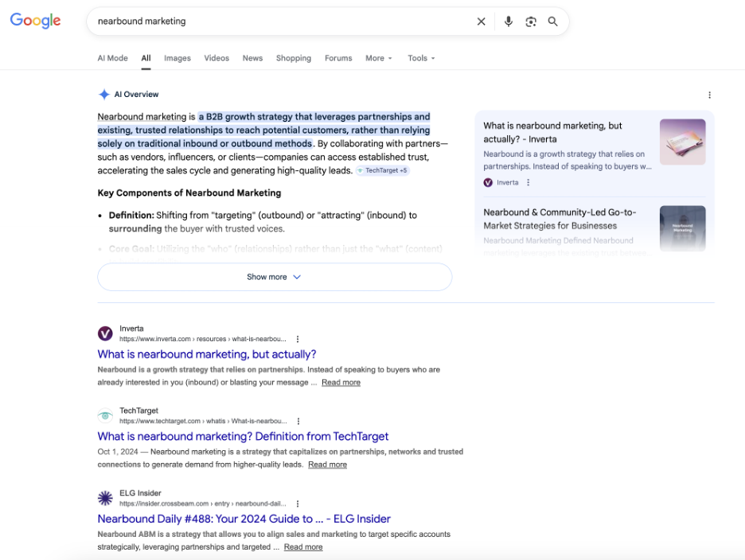Open search by image camera icon
745x560 pixels.
pos(531,21)
